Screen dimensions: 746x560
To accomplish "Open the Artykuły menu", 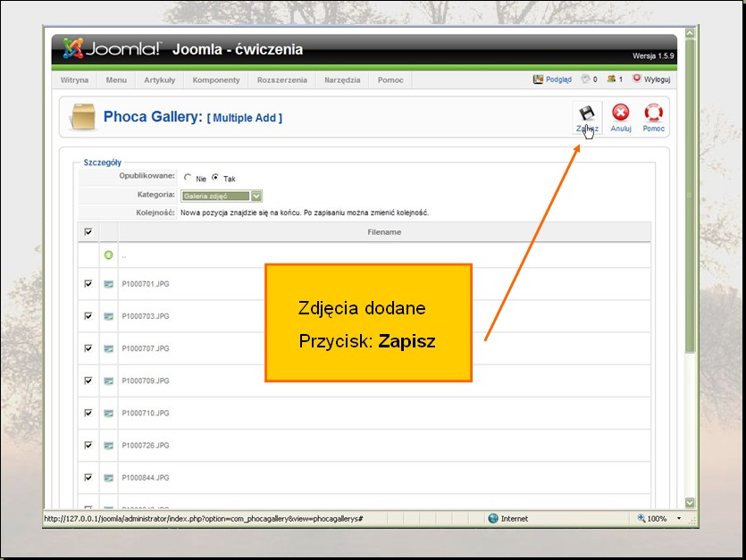I will point(159,79).
